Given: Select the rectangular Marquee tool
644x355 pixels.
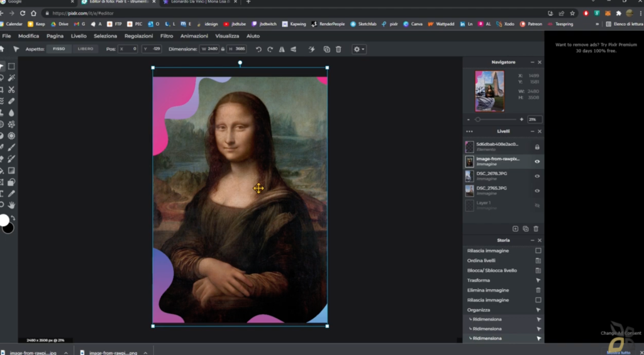Looking at the screenshot, I should tap(11, 67).
